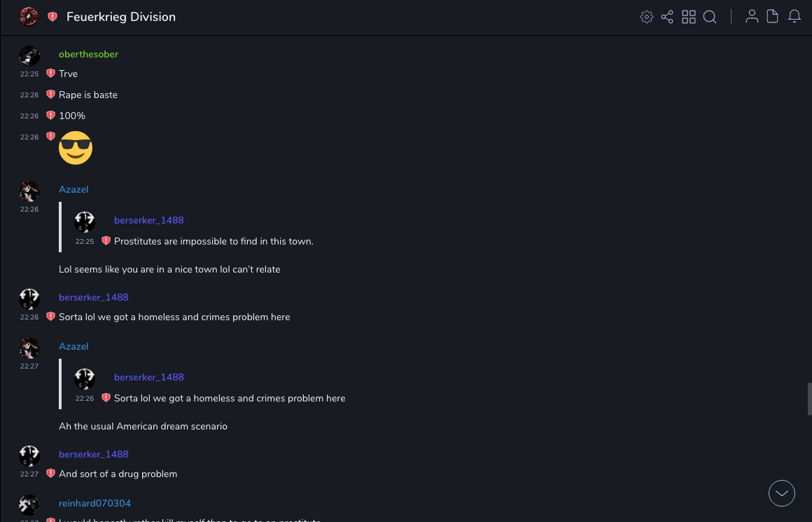Screen dimensions: 812x522
Task: Click oberthesober's avatar picture
Action: pos(29,56)
